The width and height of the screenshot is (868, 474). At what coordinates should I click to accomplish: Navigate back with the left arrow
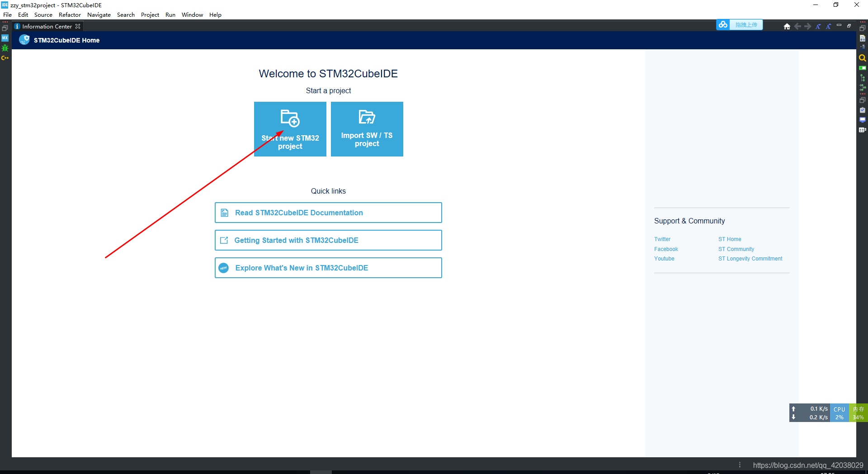click(x=797, y=26)
